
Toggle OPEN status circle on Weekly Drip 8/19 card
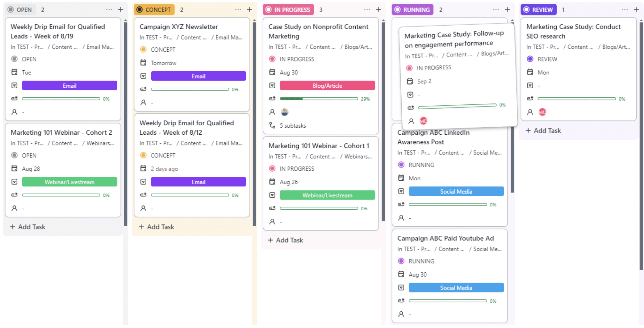(x=15, y=59)
